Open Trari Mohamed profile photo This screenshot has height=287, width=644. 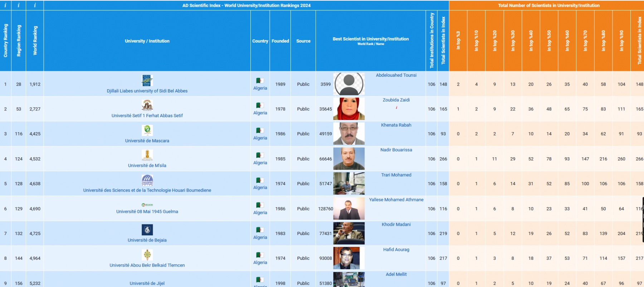[349, 183]
